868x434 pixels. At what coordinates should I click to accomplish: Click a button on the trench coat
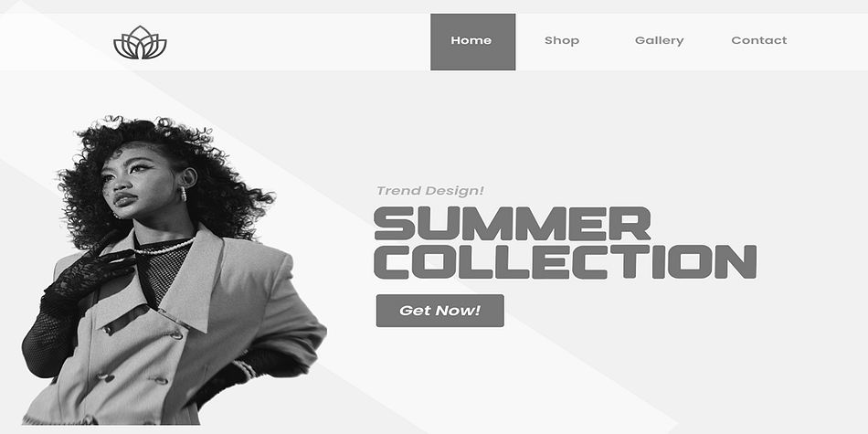click(176, 334)
